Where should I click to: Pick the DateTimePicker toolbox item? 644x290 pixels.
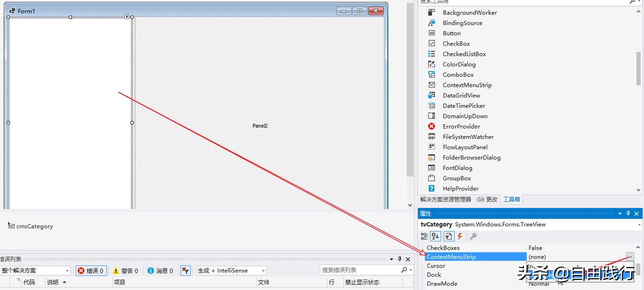coord(464,106)
